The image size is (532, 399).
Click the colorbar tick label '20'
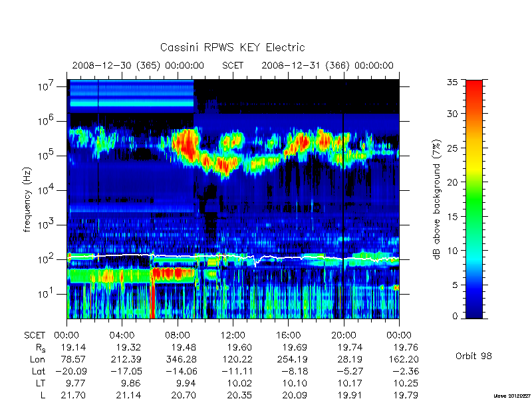coord(452,182)
